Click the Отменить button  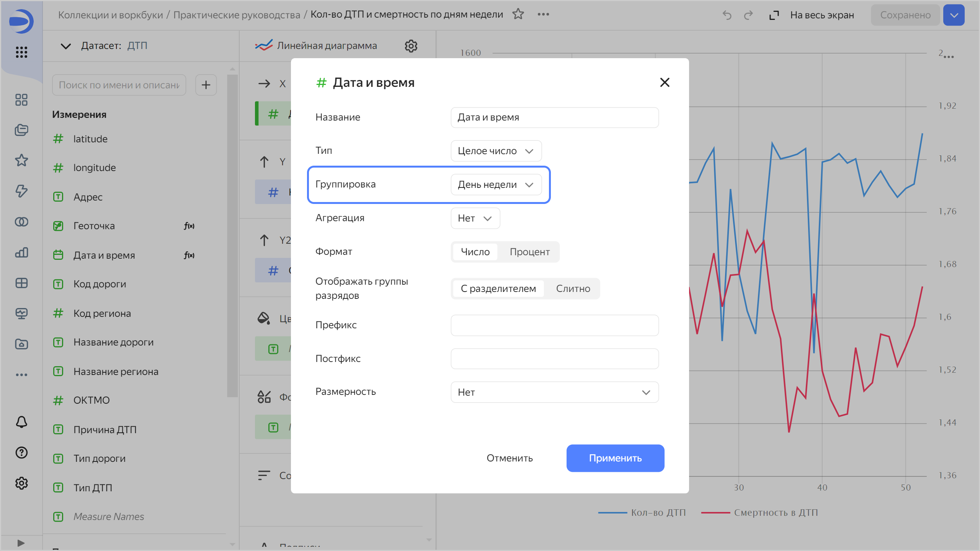[x=510, y=458]
